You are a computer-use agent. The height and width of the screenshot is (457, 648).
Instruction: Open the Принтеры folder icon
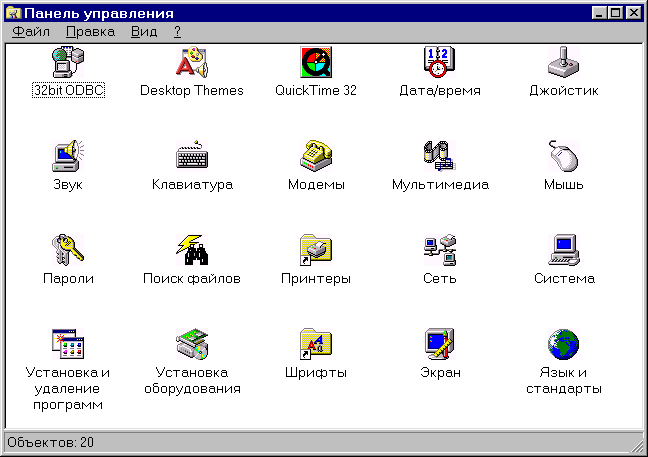coord(316,250)
